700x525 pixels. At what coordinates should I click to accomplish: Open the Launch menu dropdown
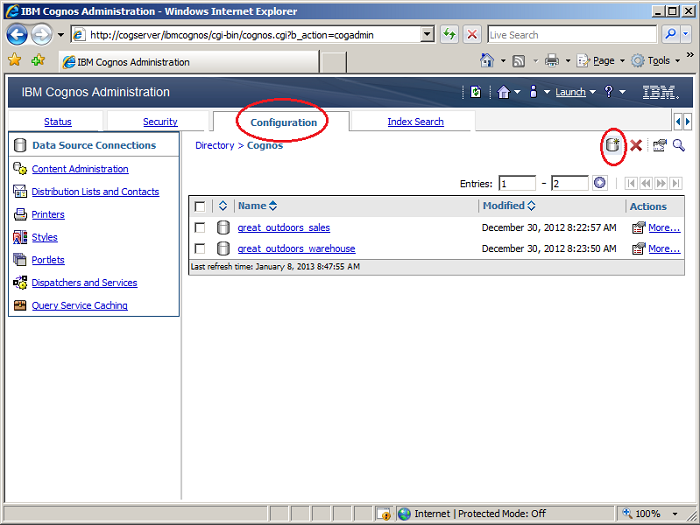point(592,92)
